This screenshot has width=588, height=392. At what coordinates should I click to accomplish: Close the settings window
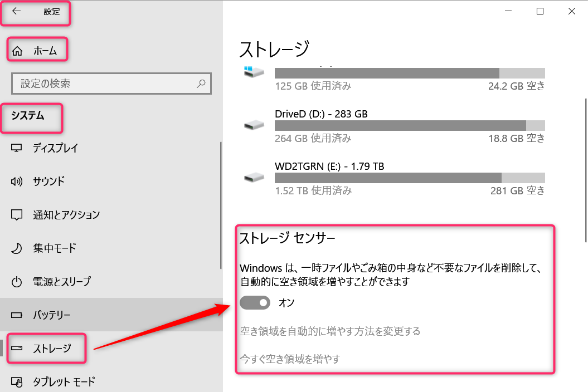[x=571, y=11]
